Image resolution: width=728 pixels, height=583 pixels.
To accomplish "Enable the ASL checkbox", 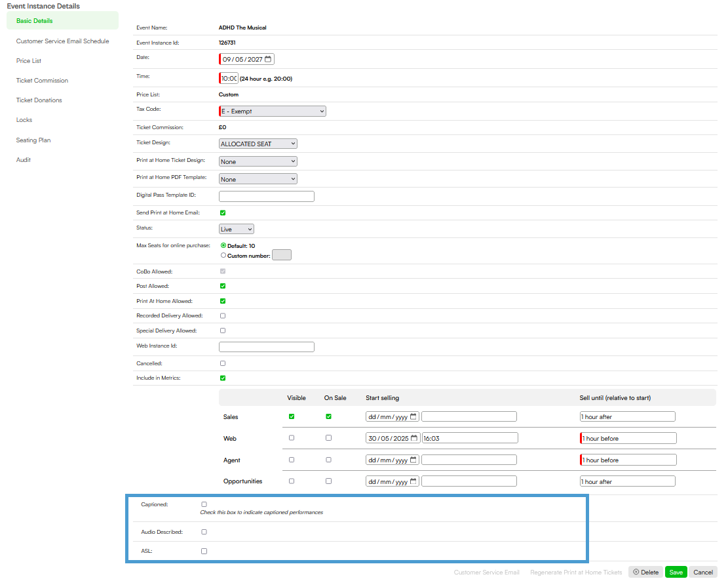I will (204, 551).
